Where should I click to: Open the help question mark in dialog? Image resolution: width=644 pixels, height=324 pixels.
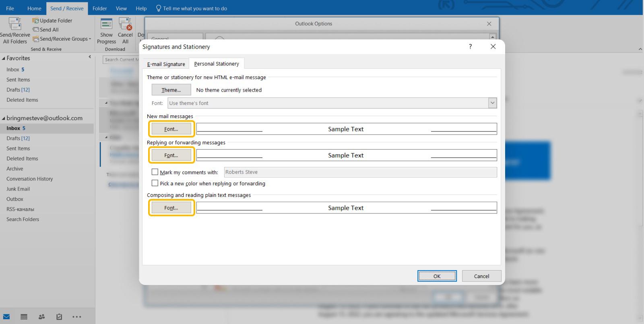coord(470,47)
